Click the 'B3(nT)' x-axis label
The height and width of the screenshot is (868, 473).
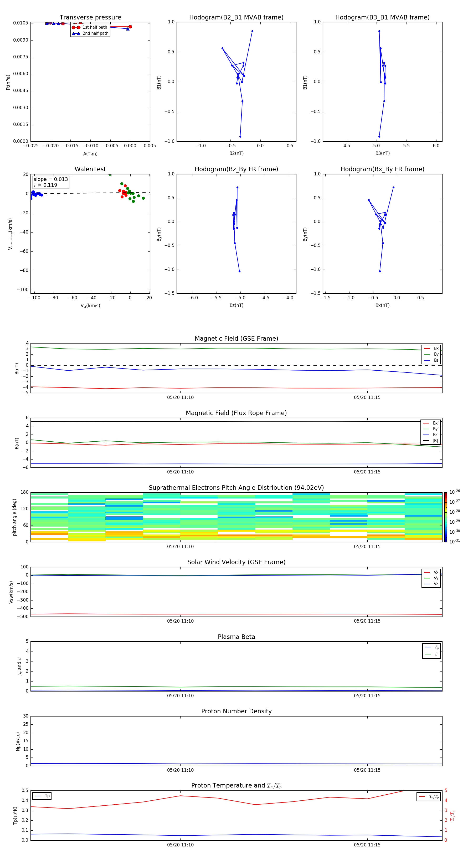coord(382,154)
